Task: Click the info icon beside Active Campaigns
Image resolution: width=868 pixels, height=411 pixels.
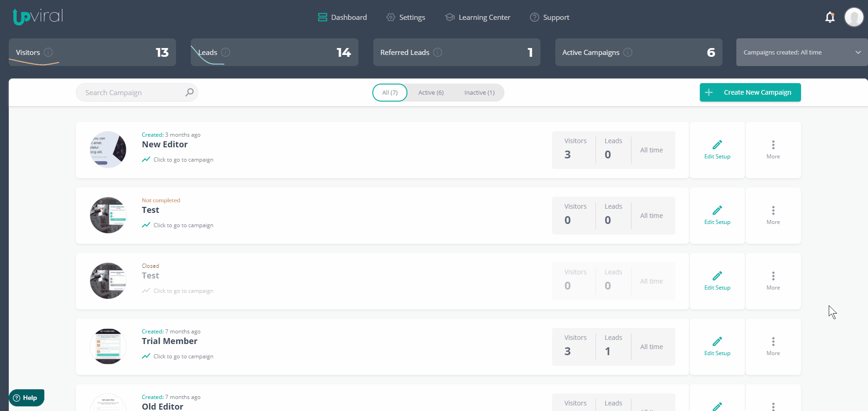Action: 628,52
